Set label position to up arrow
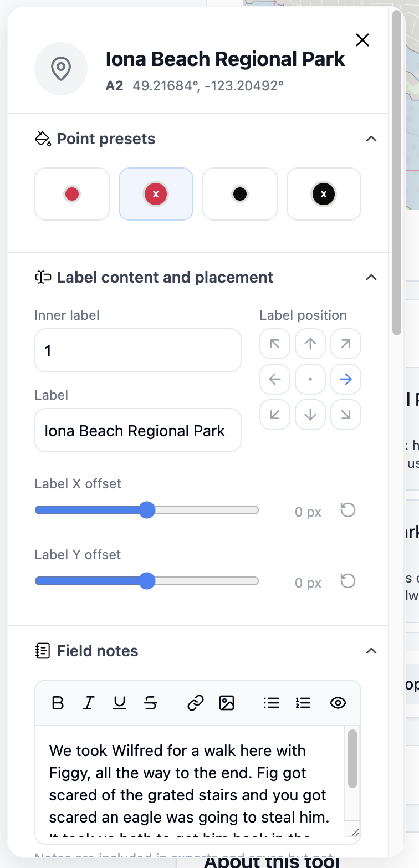Image resolution: width=419 pixels, height=868 pixels. click(310, 344)
